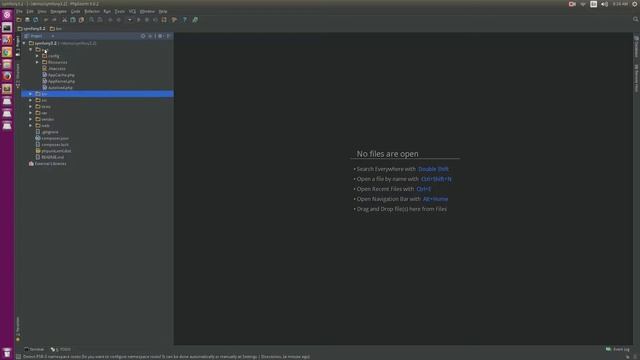
Task: Select .gitignore in the project tree
Action: point(50,132)
